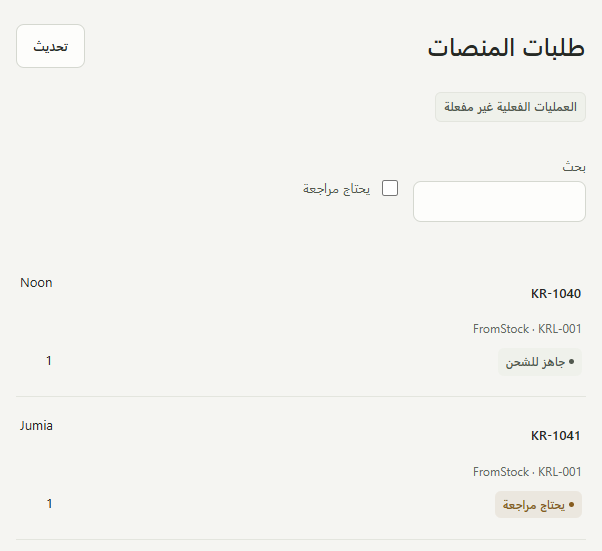602x551 pixels.
Task: Click the جاهز للشحن status badge
Action: point(540,362)
